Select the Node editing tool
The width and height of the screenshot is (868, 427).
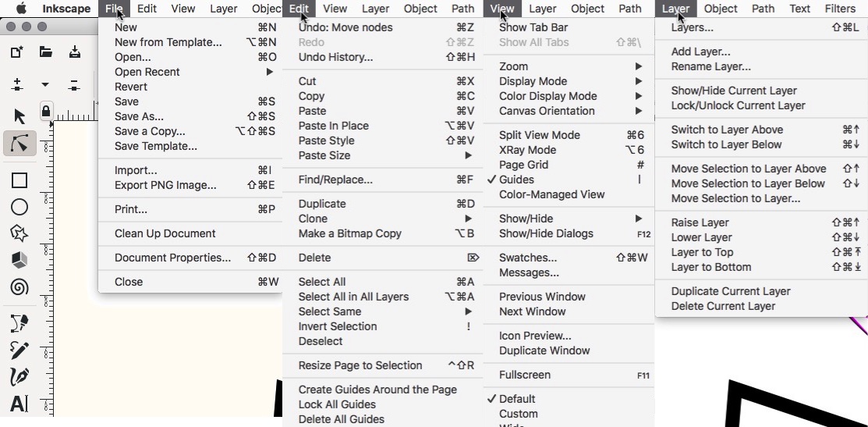click(19, 144)
